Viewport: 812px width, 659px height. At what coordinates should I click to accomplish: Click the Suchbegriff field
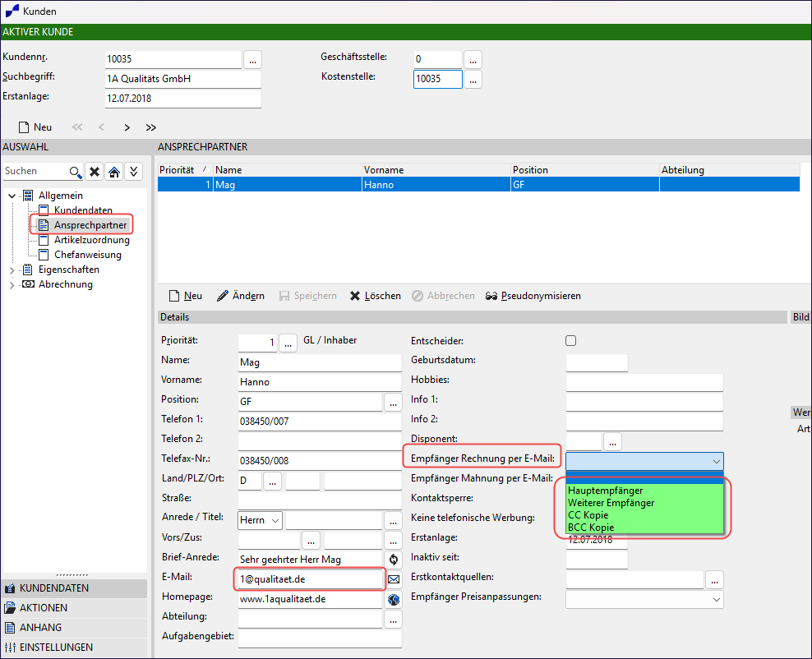click(x=182, y=79)
